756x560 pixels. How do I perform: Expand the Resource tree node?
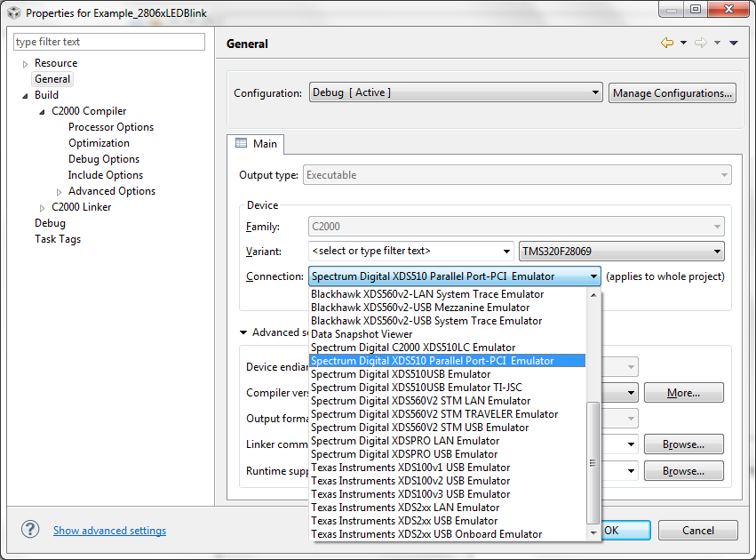click(25, 64)
